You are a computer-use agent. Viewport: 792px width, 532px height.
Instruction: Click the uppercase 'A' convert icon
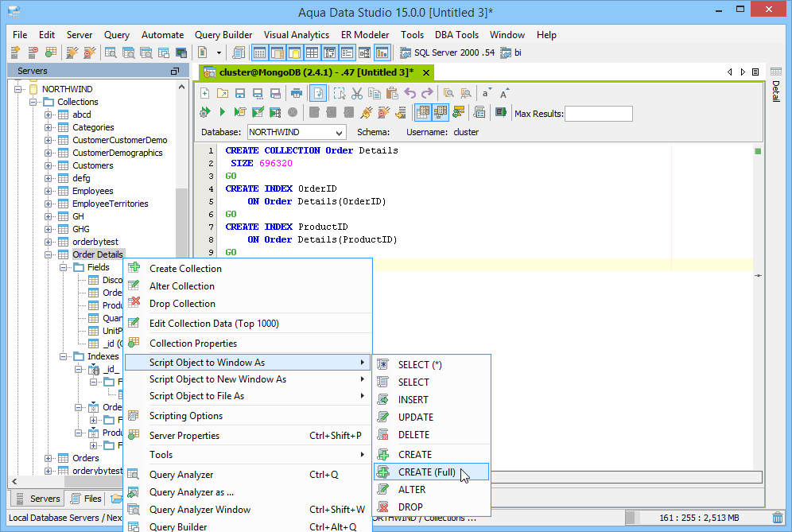504,93
